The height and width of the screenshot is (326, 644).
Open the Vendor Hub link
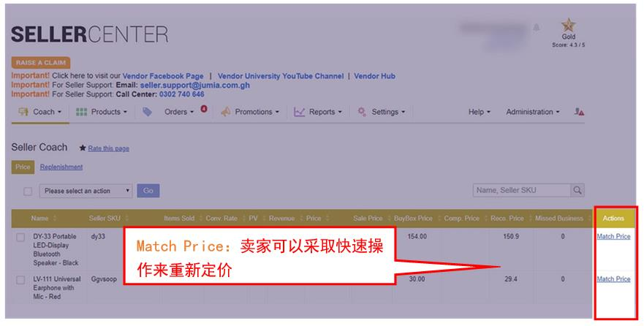tap(374, 76)
